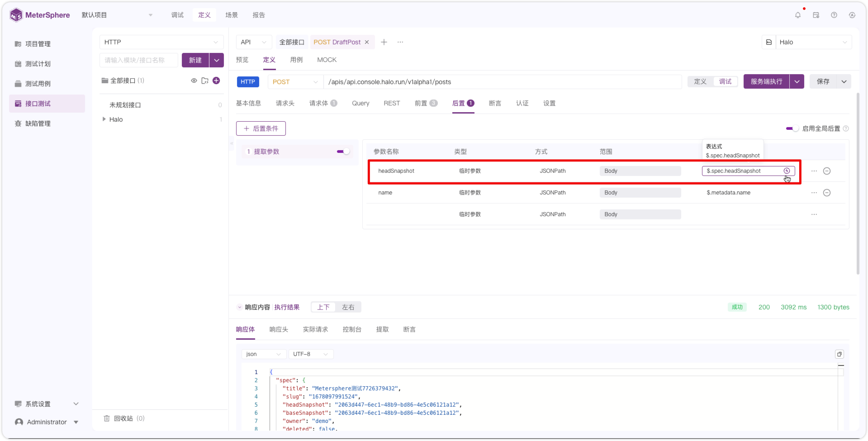Close the POST DraftPost tab
Image resolution: width=868 pixels, height=441 pixels.
point(367,42)
